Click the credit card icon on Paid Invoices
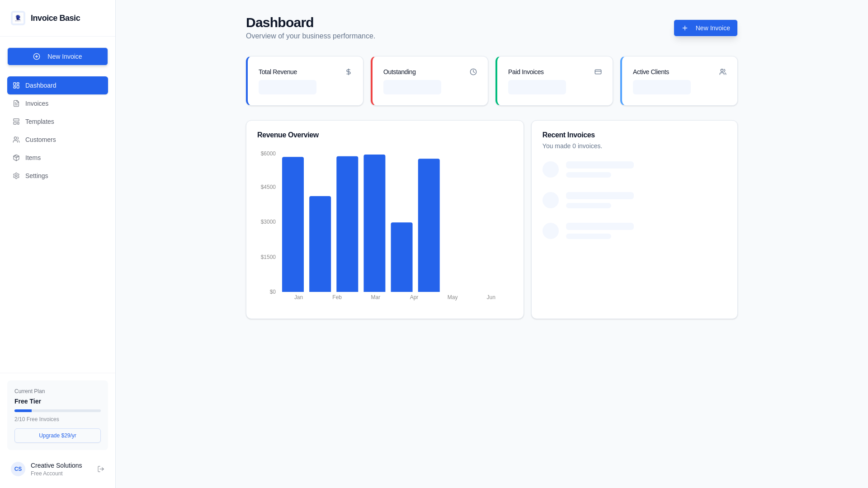This screenshot has height=488, width=868. [x=598, y=72]
